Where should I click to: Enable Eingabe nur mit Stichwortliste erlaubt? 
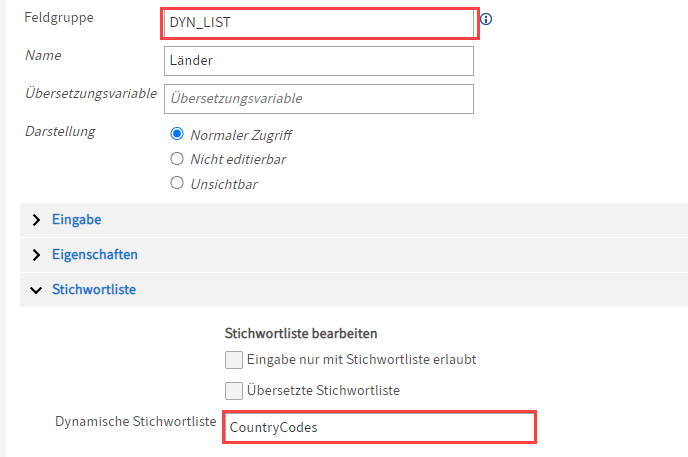pos(233,360)
